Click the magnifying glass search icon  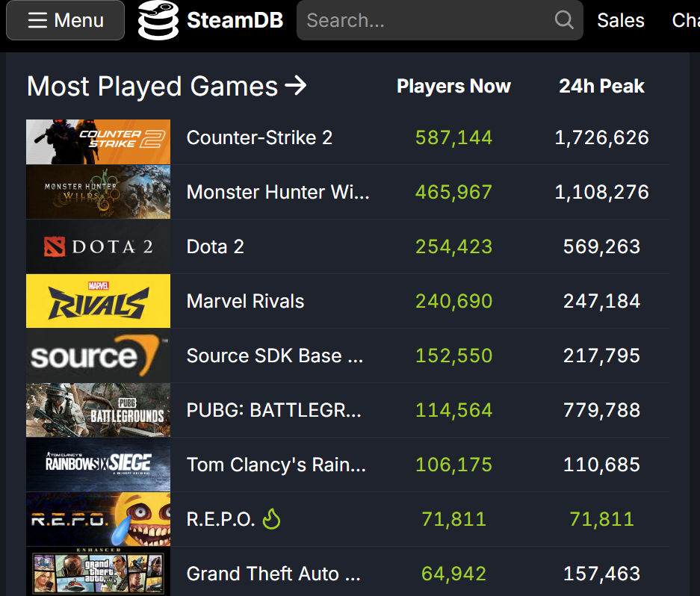point(564,20)
